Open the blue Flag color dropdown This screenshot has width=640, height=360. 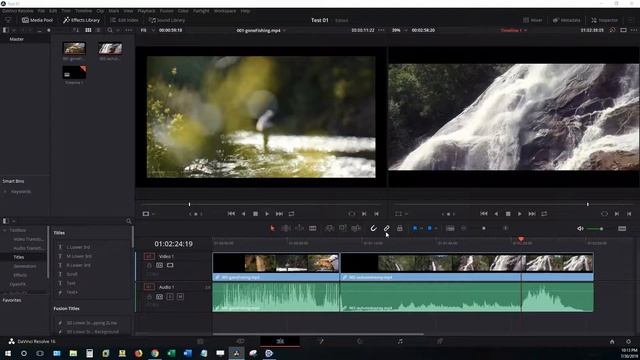tap(421, 229)
